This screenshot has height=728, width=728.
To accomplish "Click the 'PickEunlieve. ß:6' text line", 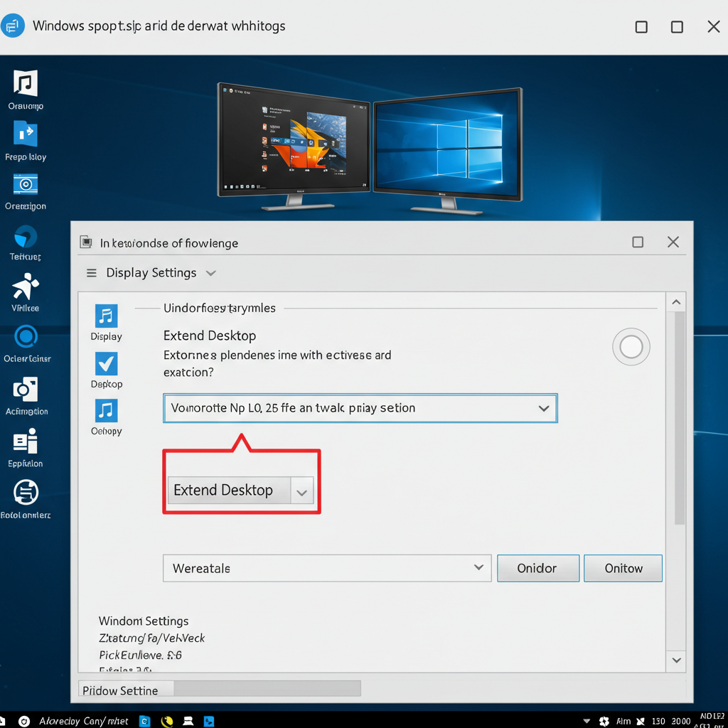I will pyautogui.click(x=140, y=655).
